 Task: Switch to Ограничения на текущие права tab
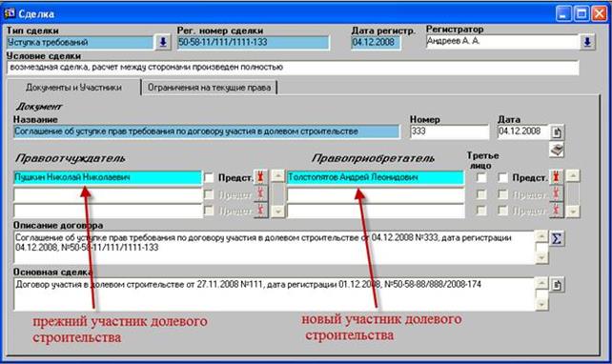point(209,88)
